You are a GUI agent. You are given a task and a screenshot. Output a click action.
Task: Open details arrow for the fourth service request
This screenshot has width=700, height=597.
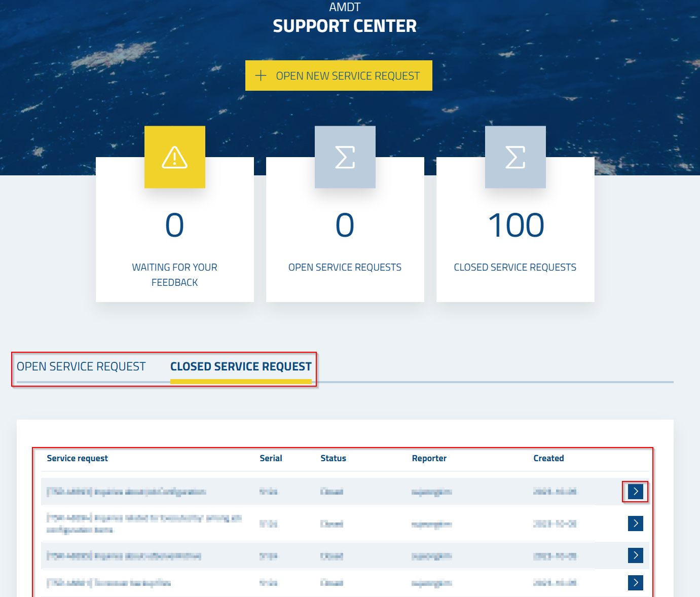point(635,582)
